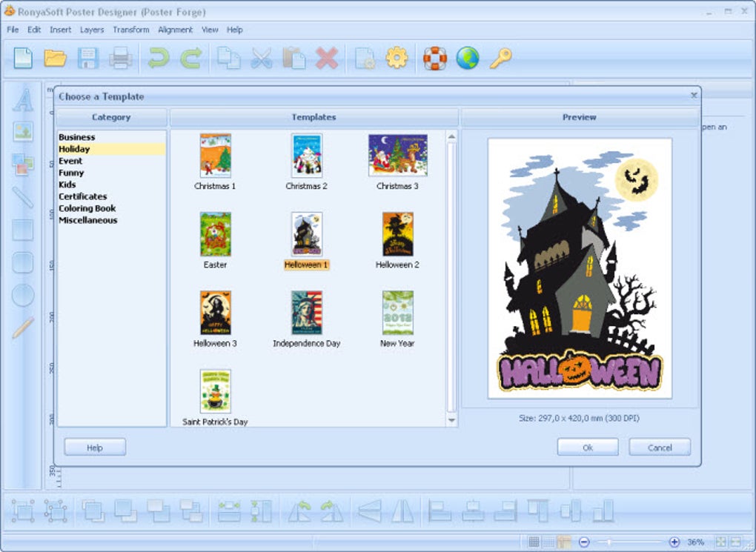This screenshot has width=756, height=552.
Task: Select the Insert image tool
Action: click(x=23, y=132)
